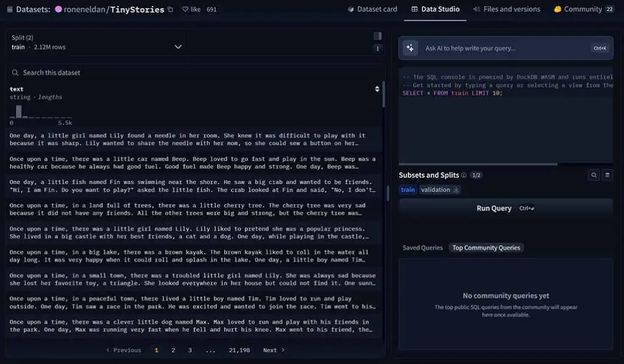This screenshot has height=364, width=624.
Task: Select current page 1
Action: tap(157, 350)
